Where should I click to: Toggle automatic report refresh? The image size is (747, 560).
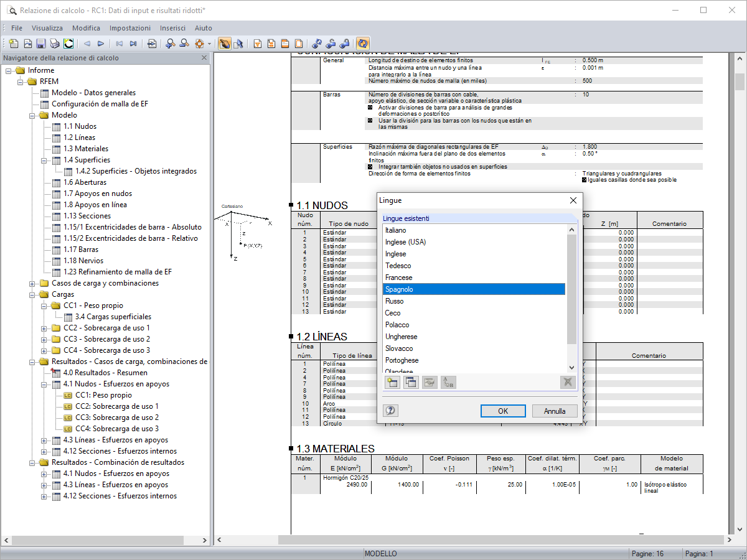[362, 44]
